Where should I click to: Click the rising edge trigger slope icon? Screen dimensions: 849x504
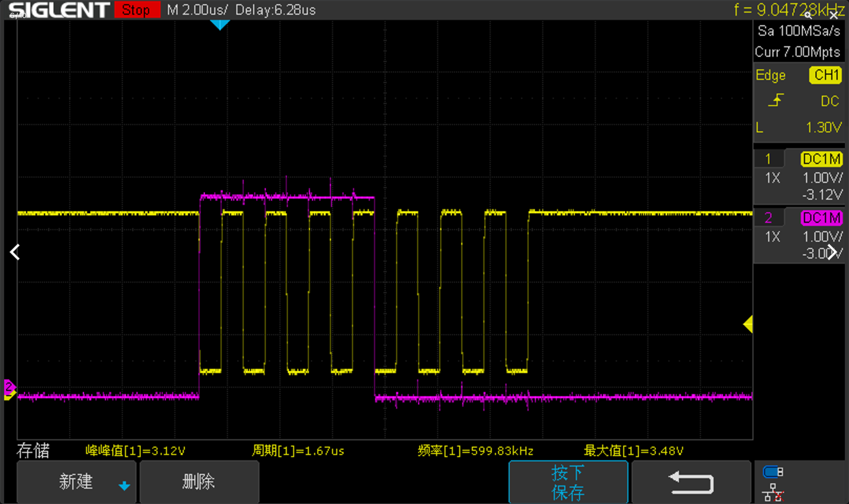pos(776,101)
